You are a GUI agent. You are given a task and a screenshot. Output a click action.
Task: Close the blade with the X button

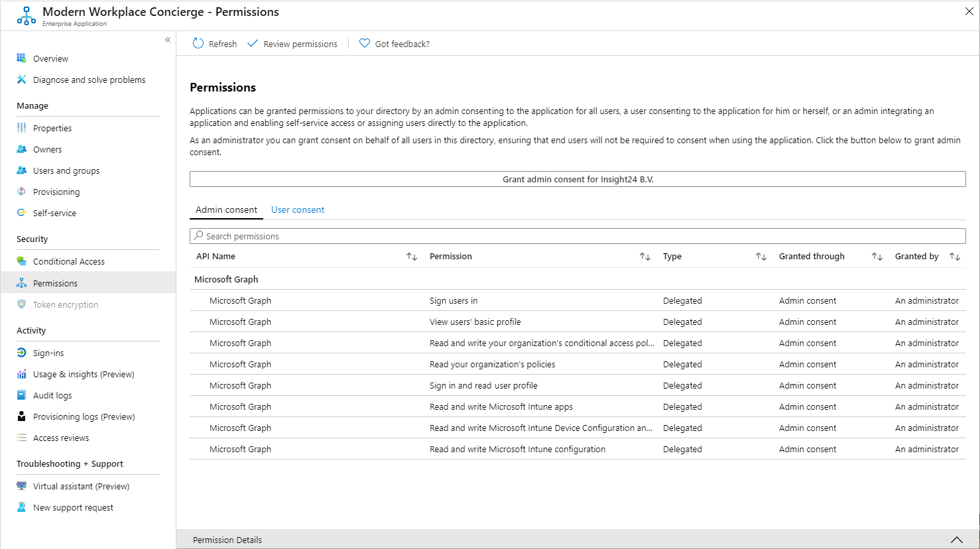(x=969, y=11)
